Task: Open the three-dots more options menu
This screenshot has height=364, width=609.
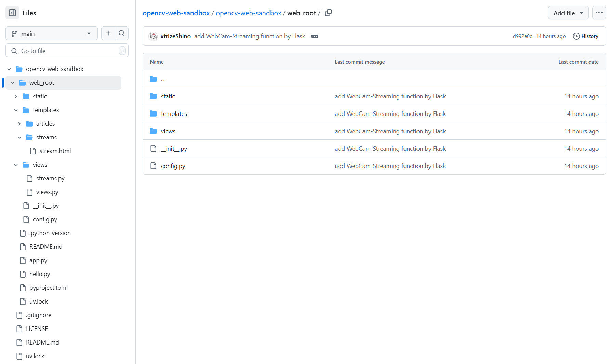Action: [599, 13]
